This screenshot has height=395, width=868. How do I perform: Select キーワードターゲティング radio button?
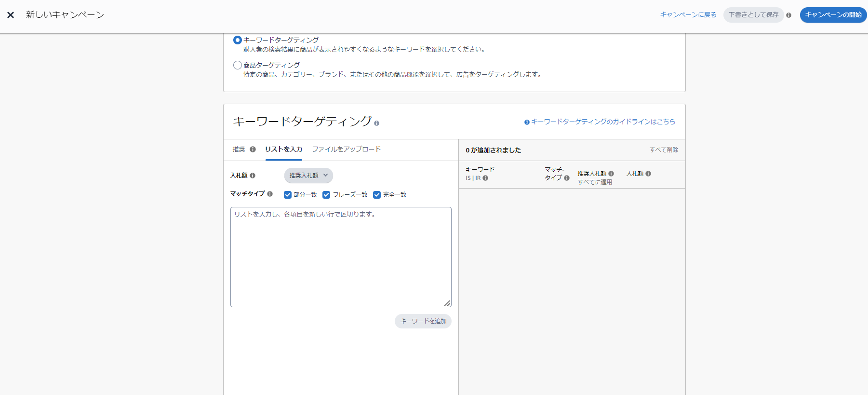click(x=237, y=40)
